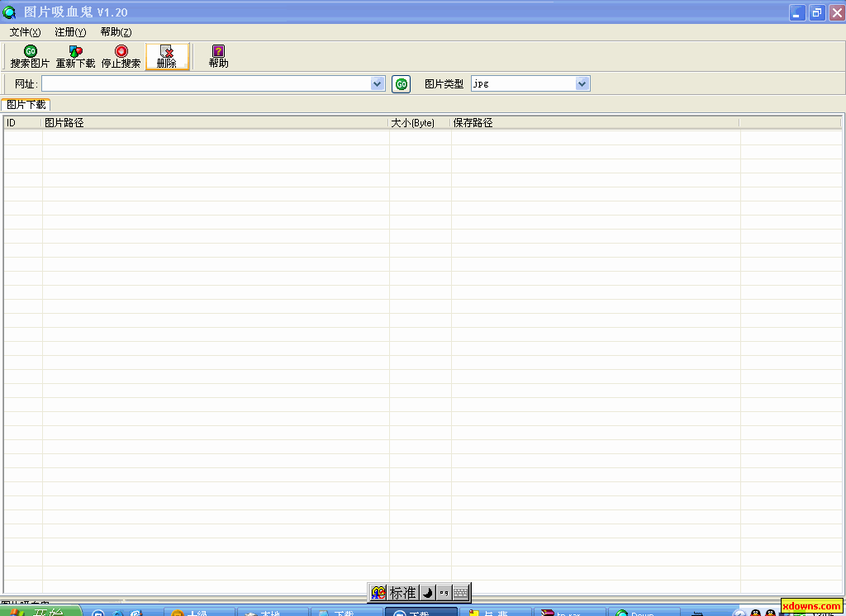Click the 重新下载 re-download toolbar button

pyautogui.click(x=75, y=57)
